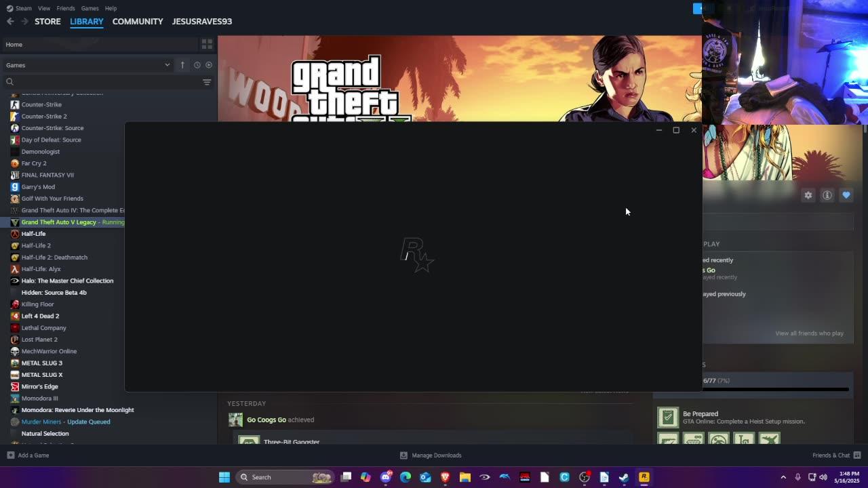Select Counter-Strike: Source in game list
Image resolution: width=868 pixels, height=488 pixels.
pos(52,128)
